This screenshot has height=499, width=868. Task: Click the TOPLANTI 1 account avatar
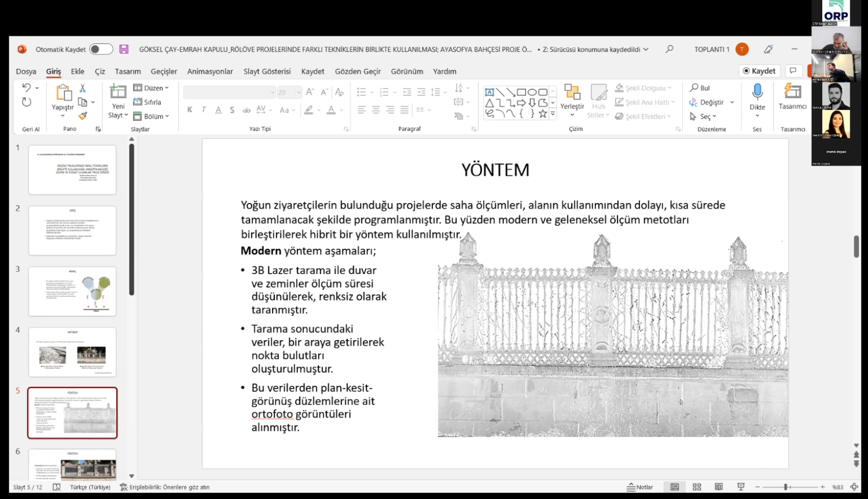pyautogui.click(x=742, y=49)
